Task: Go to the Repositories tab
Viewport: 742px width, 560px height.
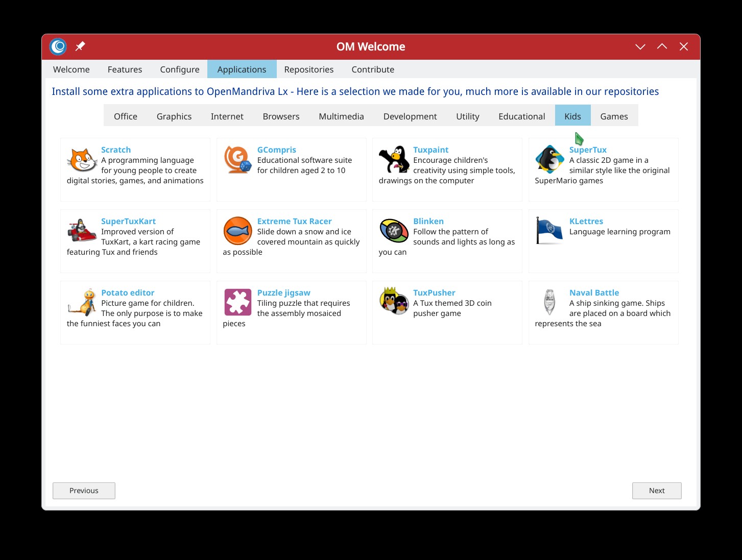Action: click(309, 69)
